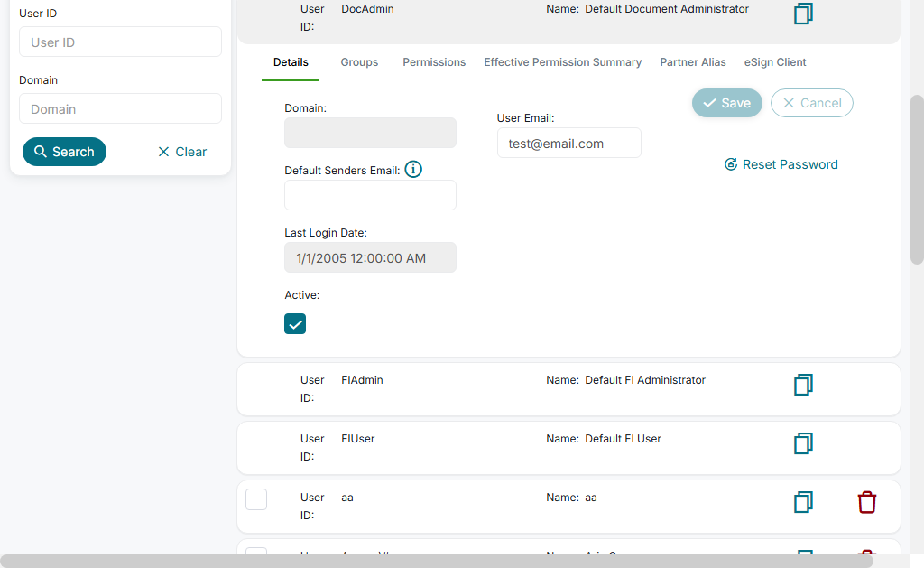Open the eSign Client tab
Viewport: 924px width, 568px height.
[x=775, y=62]
